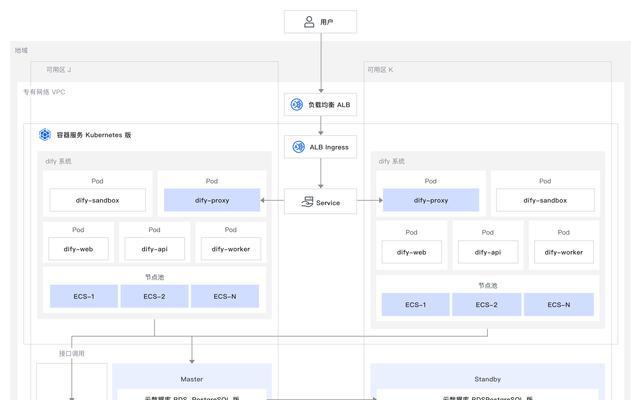641x400 pixels.
Task: Select dify 系统 heading in zone J
Action: pos(58,161)
